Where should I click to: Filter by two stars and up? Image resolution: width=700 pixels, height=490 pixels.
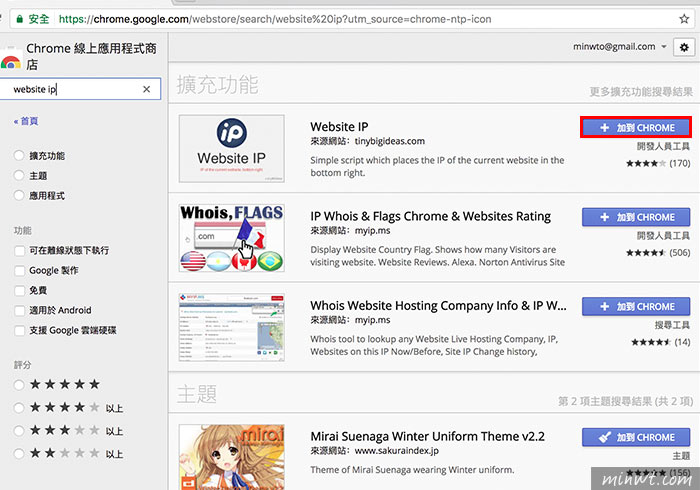19,454
